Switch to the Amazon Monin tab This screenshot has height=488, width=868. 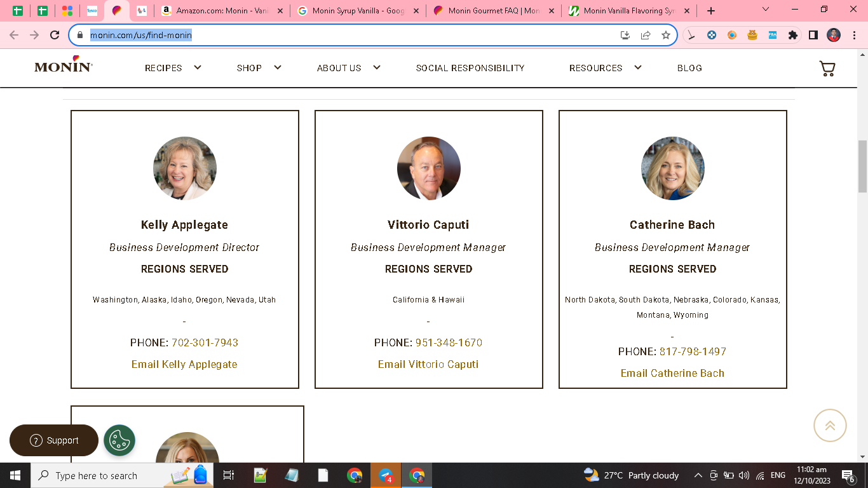coord(222,11)
